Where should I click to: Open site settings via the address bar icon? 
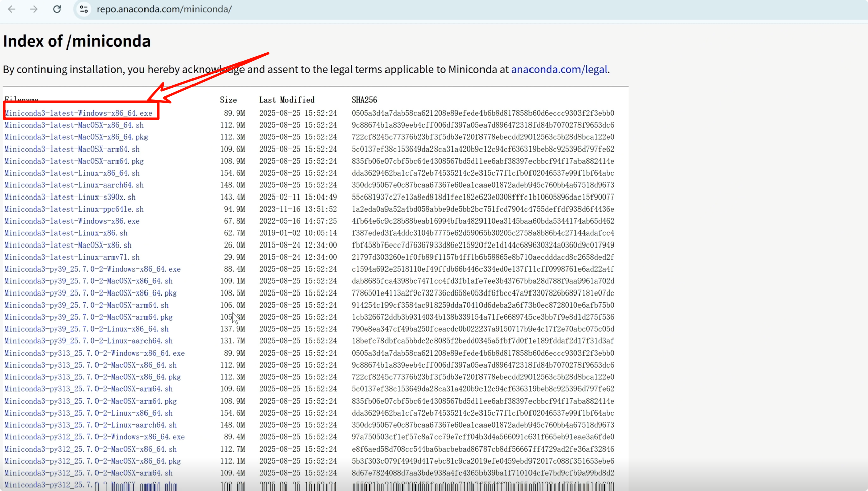tap(83, 9)
